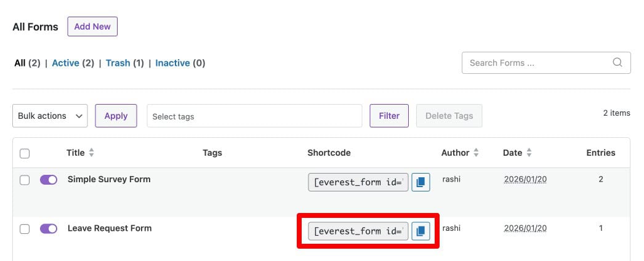Apply the selected bulk action
Image resolution: width=644 pixels, height=261 pixels.
coord(116,116)
